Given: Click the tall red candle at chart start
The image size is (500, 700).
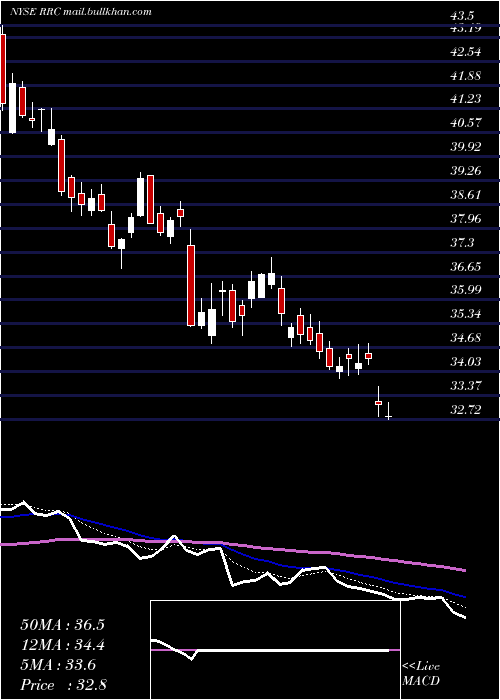Looking at the screenshot, I should [3, 69].
